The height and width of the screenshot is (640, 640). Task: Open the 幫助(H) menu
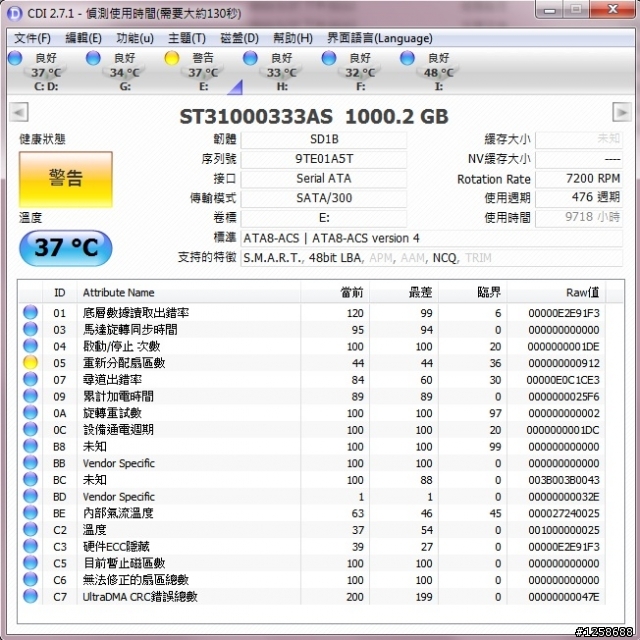pyautogui.click(x=293, y=38)
